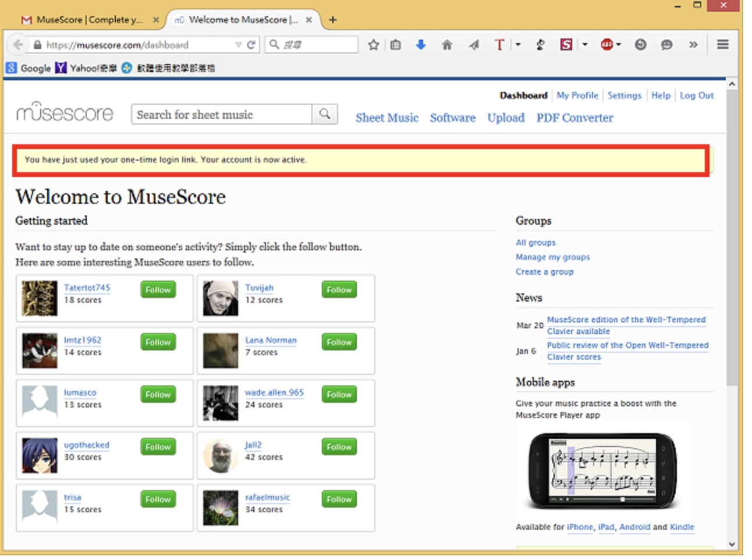Open the Dashboard link

[523, 95]
